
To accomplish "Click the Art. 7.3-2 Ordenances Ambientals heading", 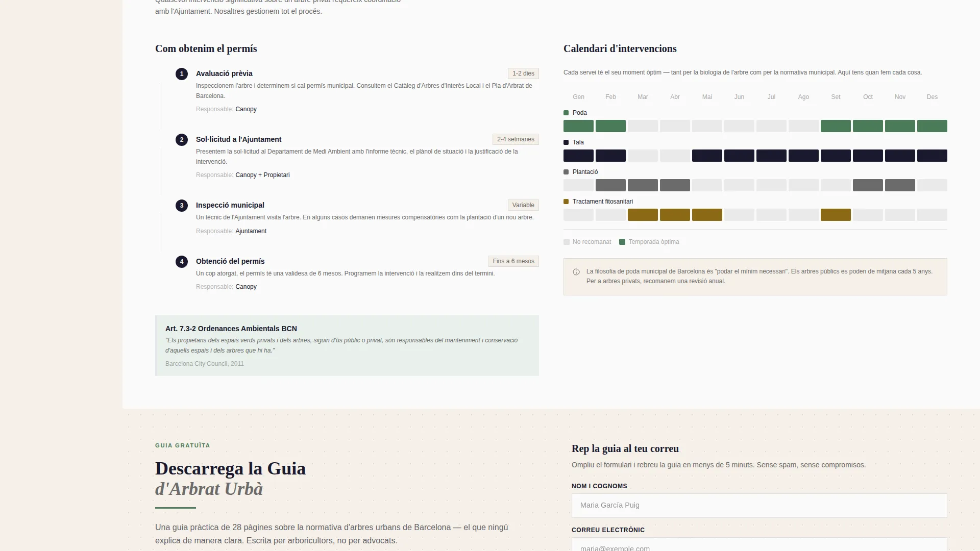I will (231, 329).
